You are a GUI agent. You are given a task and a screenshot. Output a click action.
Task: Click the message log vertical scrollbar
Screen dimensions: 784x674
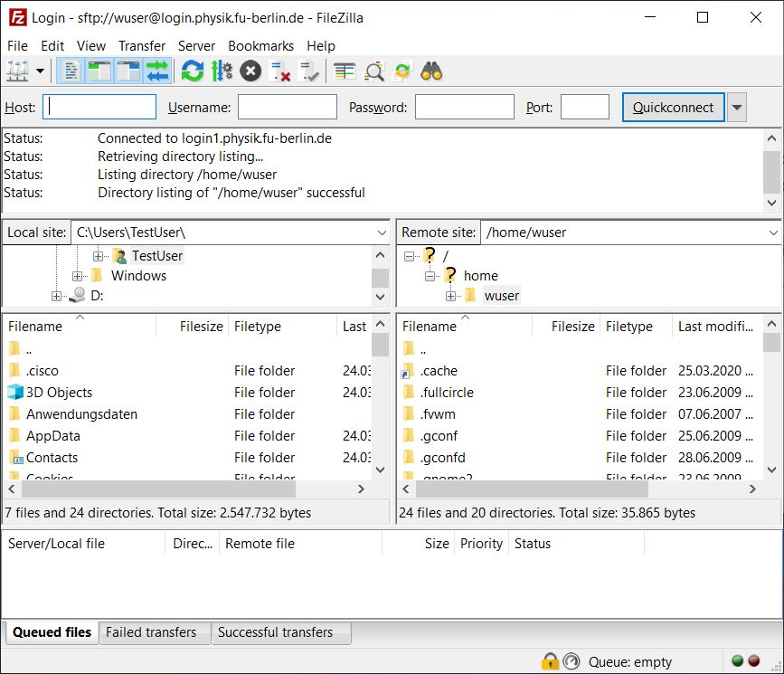pos(771,170)
